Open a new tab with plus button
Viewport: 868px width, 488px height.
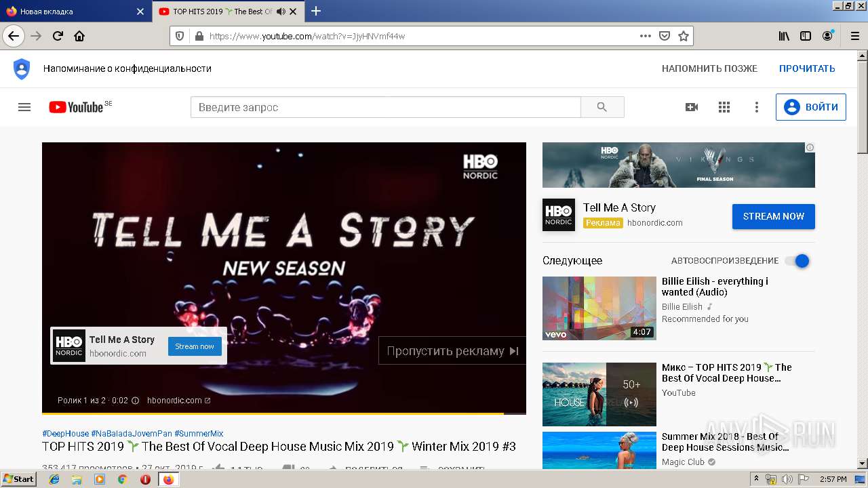pyautogui.click(x=316, y=11)
